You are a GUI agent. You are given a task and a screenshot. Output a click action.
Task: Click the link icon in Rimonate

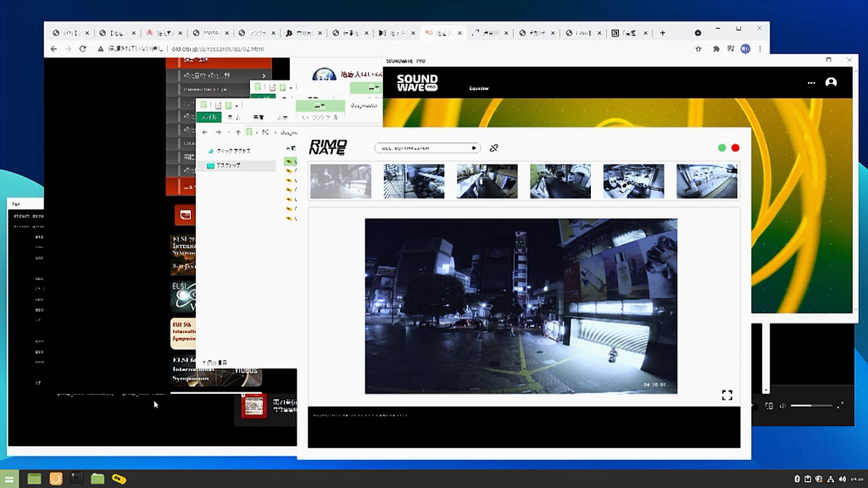click(x=494, y=148)
